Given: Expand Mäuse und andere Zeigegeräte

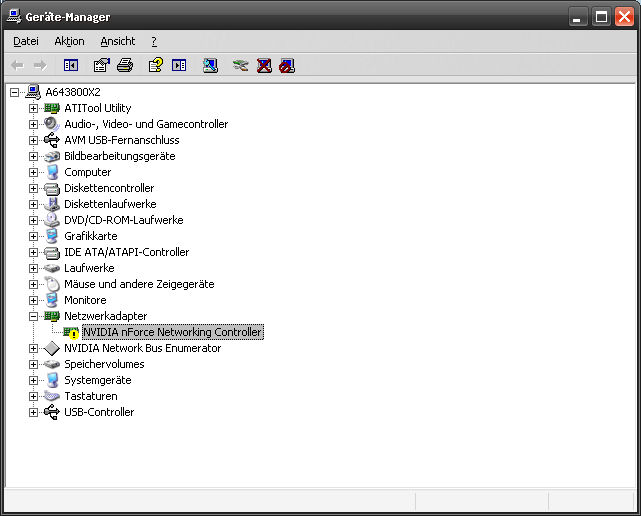Looking at the screenshot, I should 34,284.
